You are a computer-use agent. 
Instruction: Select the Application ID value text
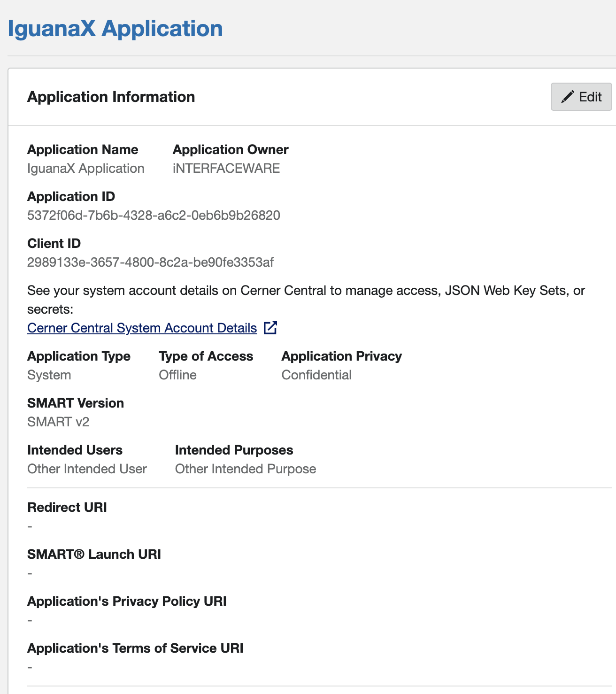click(154, 215)
